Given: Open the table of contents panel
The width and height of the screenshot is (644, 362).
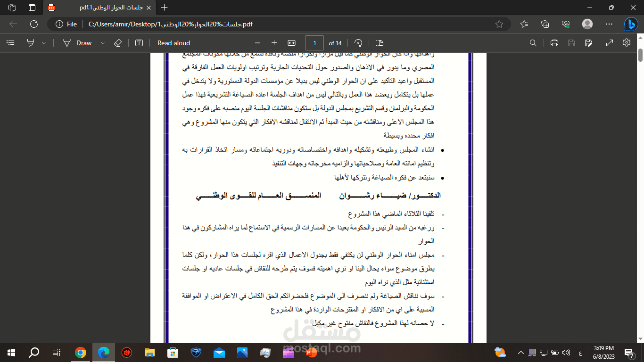Looking at the screenshot, I should coord(10,43).
